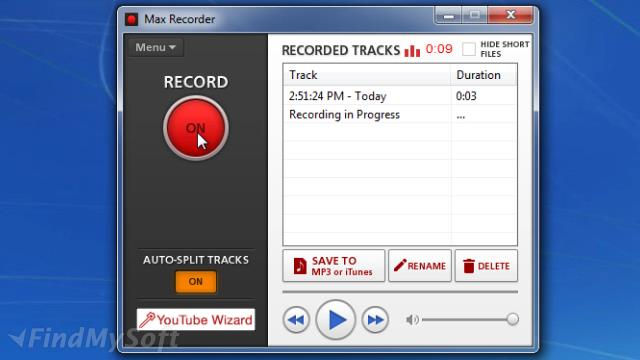Adjust the volume slider knob
Viewport: 640px width, 360px height.
[x=513, y=319]
